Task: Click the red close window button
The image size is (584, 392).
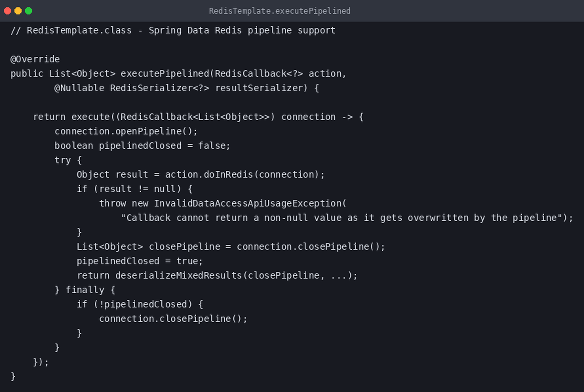Action: (8, 11)
